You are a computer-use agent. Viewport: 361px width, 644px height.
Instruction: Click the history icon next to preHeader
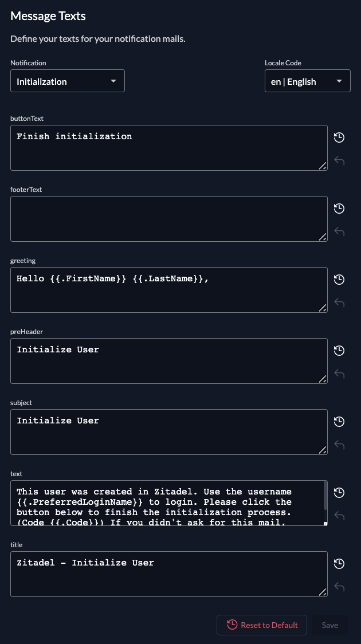(x=339, y=351)
